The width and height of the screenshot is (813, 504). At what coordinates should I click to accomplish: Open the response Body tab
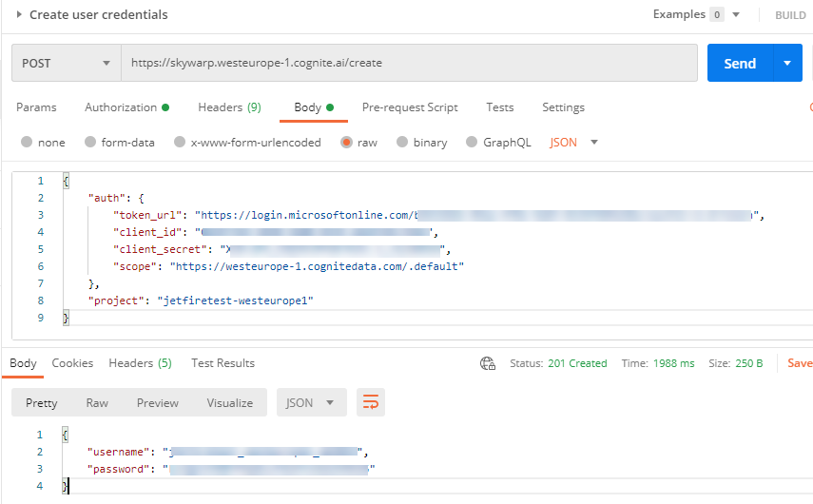[x=23, y=363]
